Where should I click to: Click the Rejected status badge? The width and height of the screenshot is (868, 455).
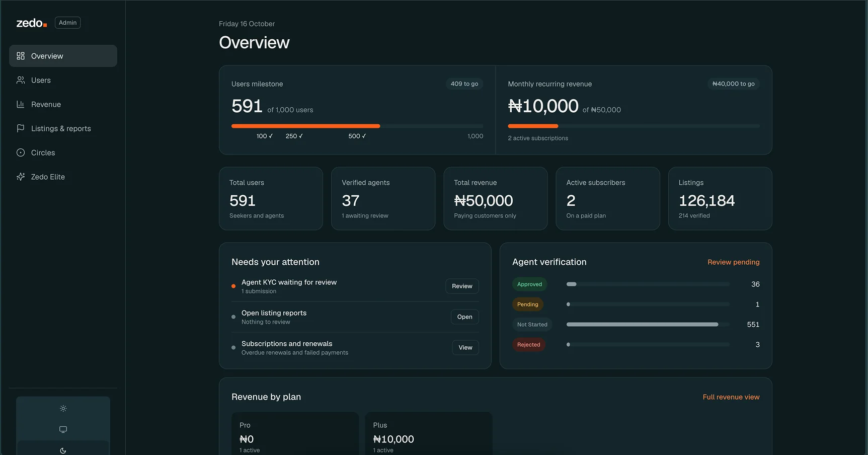click(528, 345)
